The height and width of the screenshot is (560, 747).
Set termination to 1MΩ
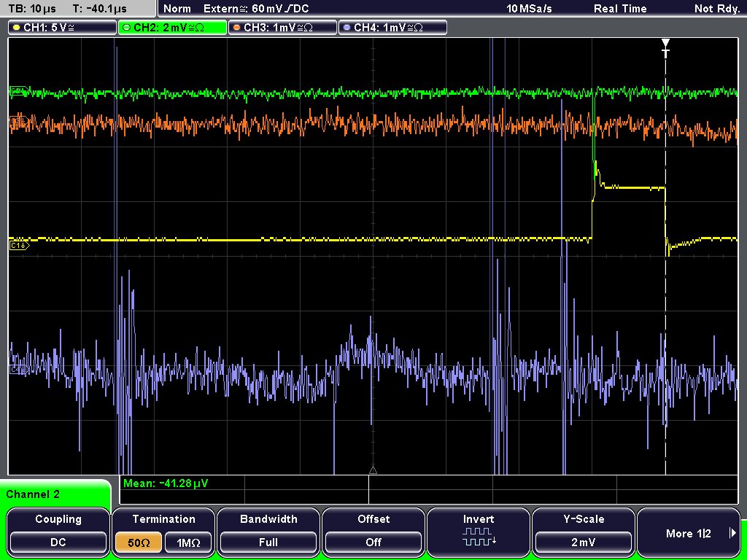click(x=188, y=542)
